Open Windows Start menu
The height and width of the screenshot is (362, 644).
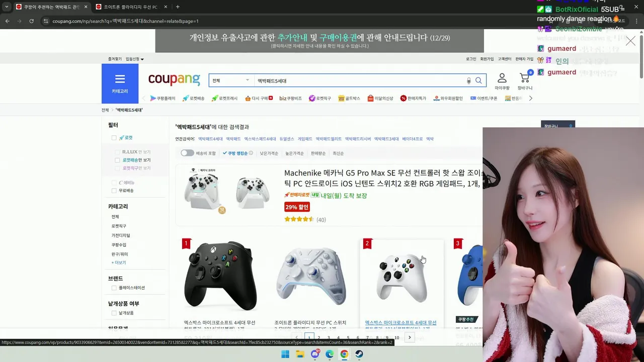(285, 354)
